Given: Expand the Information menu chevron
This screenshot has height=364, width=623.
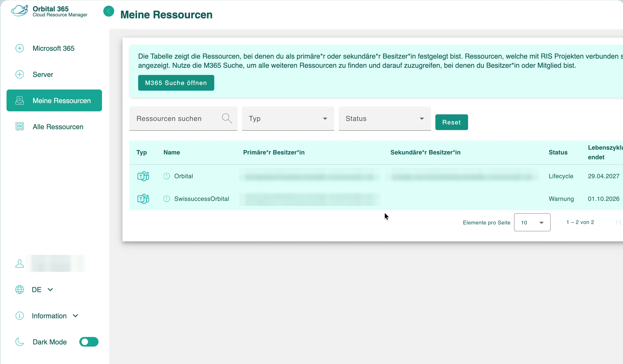Looking at the screenshot, I should tap(75, 316).
